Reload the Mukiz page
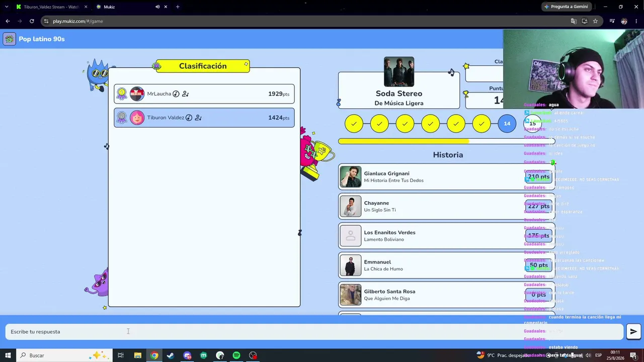This screenshot has height=362, width=644. click(32, 21)
